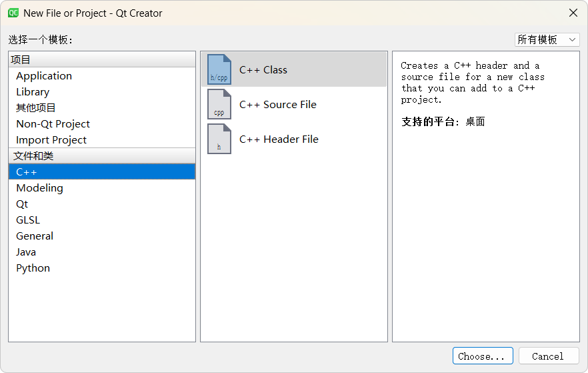Open the 所有模板 template filter dropdown

pos(547,39)
